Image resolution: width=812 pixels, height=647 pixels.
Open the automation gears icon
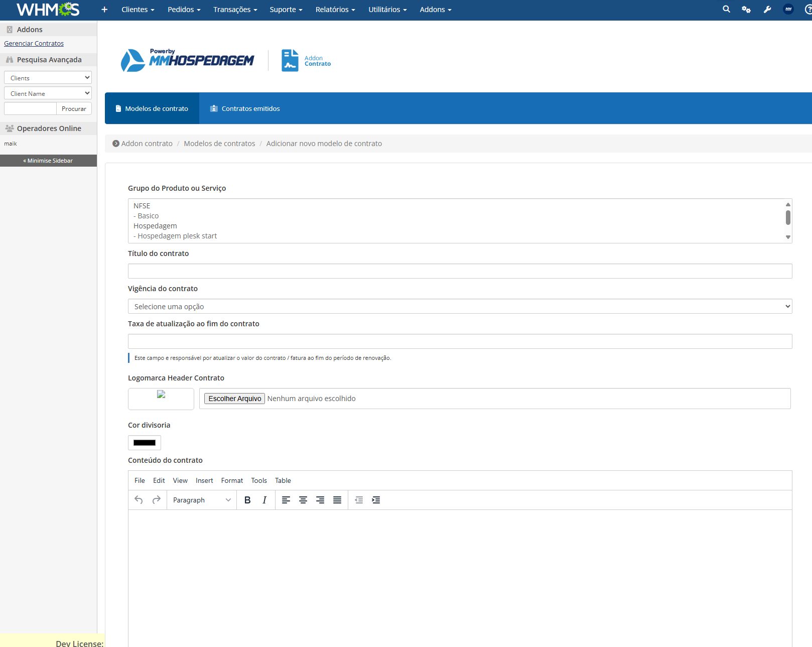[746, 10]
